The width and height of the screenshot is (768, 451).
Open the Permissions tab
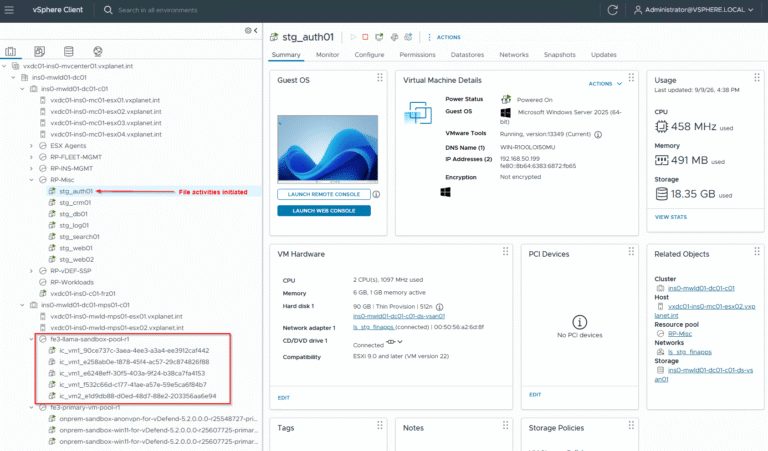(417, 55)
